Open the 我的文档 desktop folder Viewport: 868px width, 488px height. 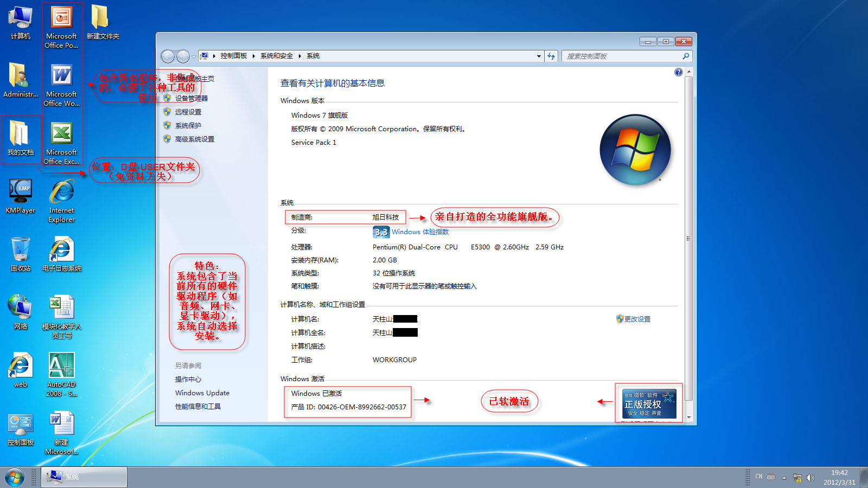(x=21, y=138)
